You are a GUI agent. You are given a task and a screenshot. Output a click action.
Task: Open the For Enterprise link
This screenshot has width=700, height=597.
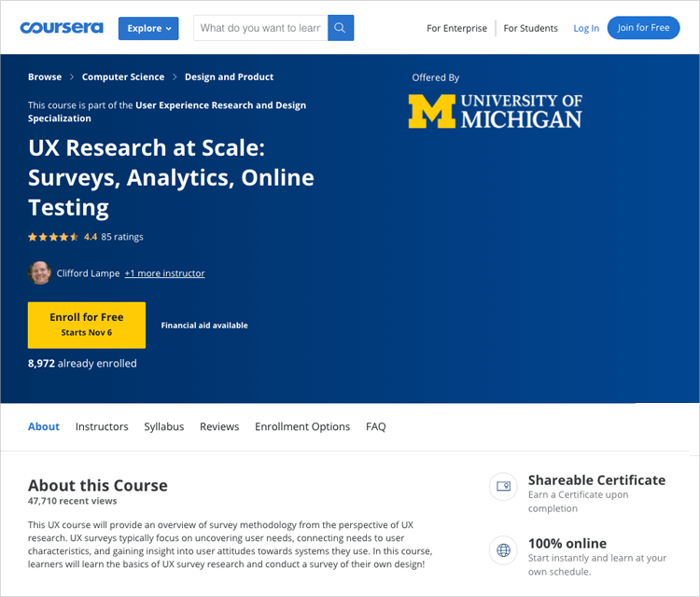[x=456, y=28]
